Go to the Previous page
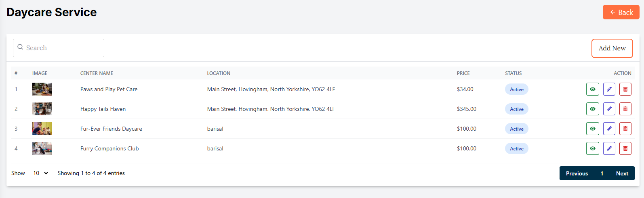Image resolution: width=644 pixels, height=198 pixels. [x=577, y=173]
